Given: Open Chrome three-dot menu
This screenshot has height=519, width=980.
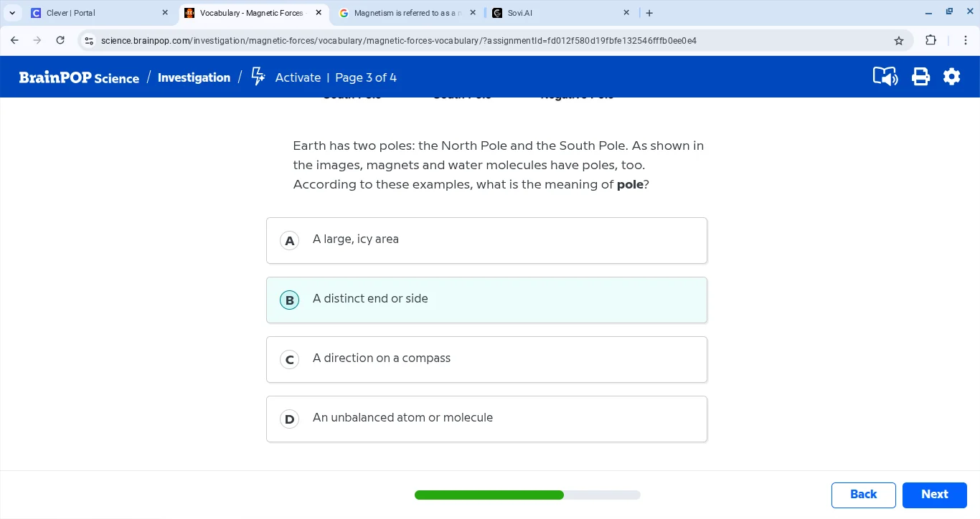Looking at the screenshot, I should 965,41.
